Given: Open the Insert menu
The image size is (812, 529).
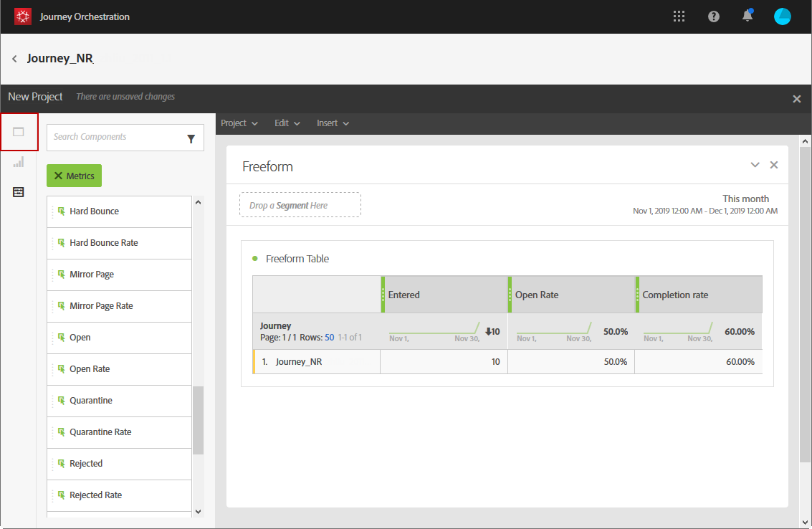Looking at the screenshot, I should click(333, 123).
